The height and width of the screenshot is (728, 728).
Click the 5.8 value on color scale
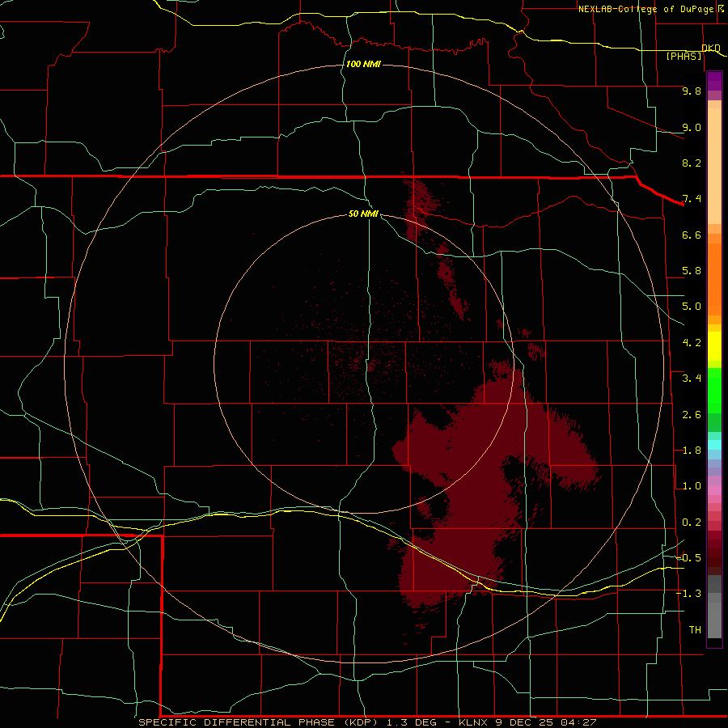(692, 271)
